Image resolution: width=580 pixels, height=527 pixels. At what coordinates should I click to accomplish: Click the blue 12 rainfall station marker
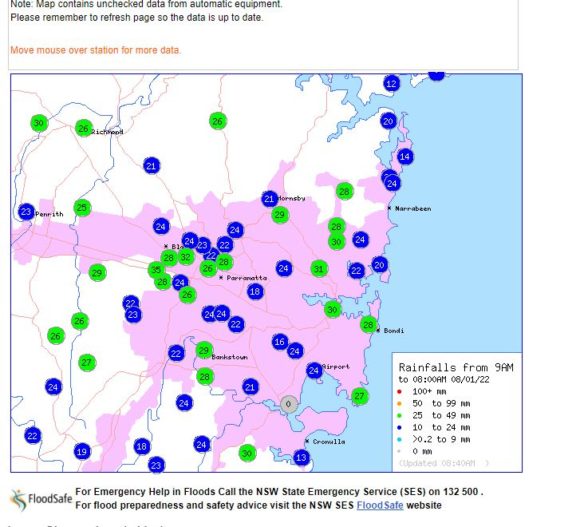click(x=391, y=84)
